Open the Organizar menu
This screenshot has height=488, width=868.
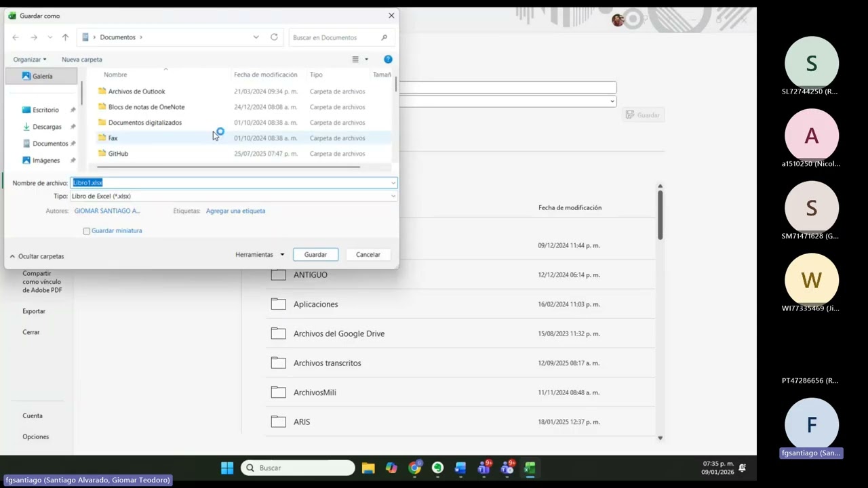(30, 60)
